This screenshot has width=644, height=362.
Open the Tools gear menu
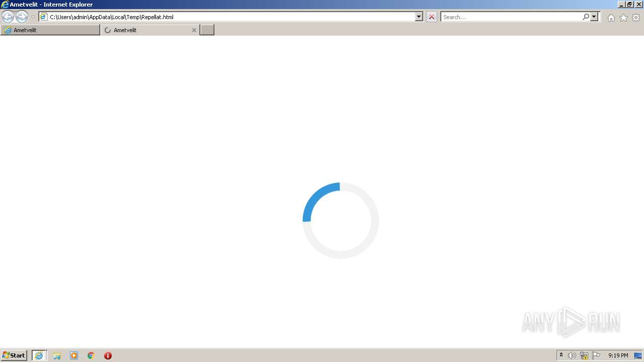pos(636,18)
